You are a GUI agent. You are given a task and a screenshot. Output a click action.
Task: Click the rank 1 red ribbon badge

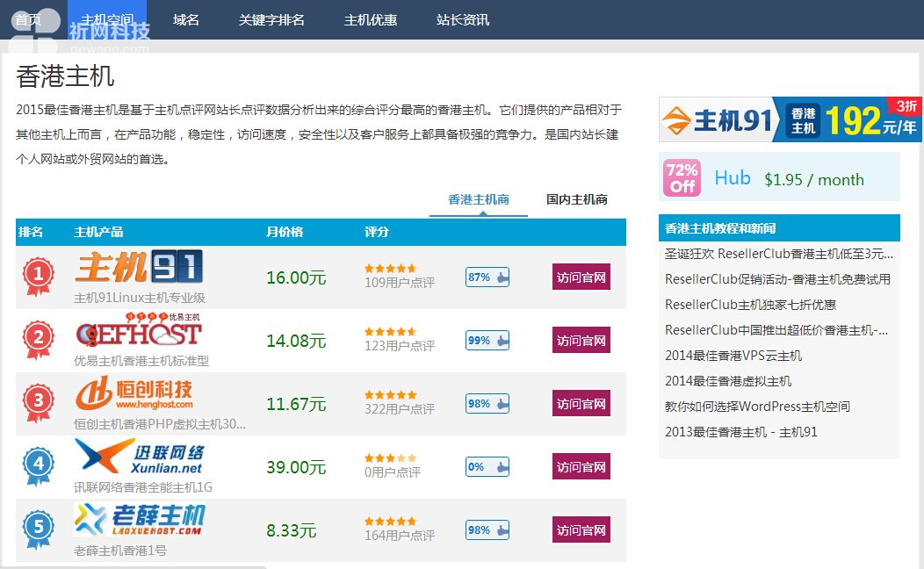tap(39, 277)
